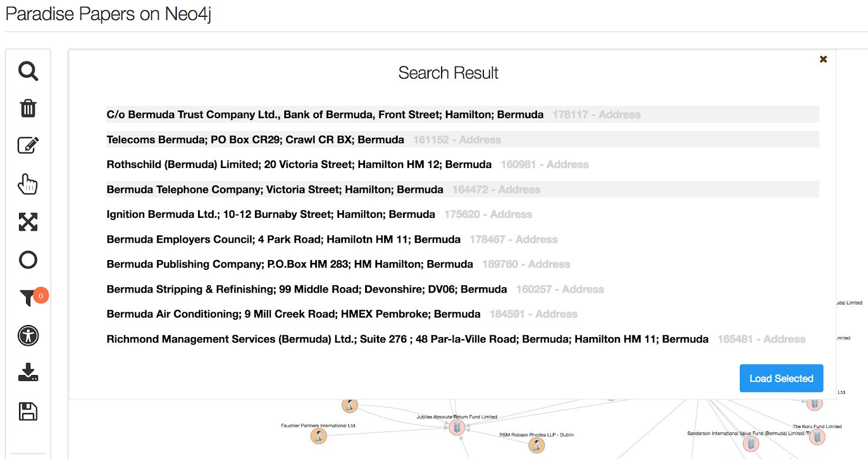Click the Fauchier Partners International node
This screenshot has width=868, height=459.
(x=318, y=436)
